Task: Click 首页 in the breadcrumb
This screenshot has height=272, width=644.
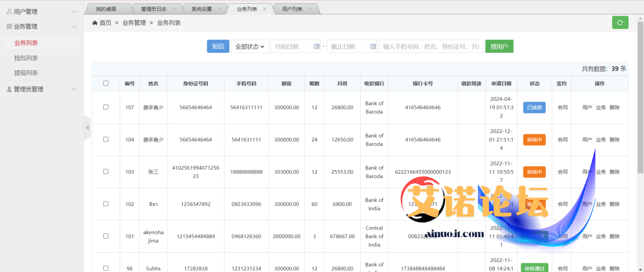Action: [x=106, y=23]
